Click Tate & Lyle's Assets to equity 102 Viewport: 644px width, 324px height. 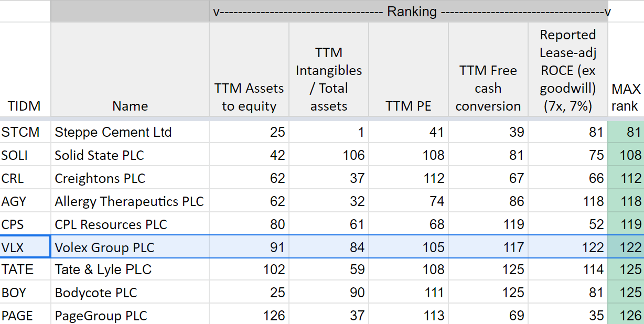point(249,270)
